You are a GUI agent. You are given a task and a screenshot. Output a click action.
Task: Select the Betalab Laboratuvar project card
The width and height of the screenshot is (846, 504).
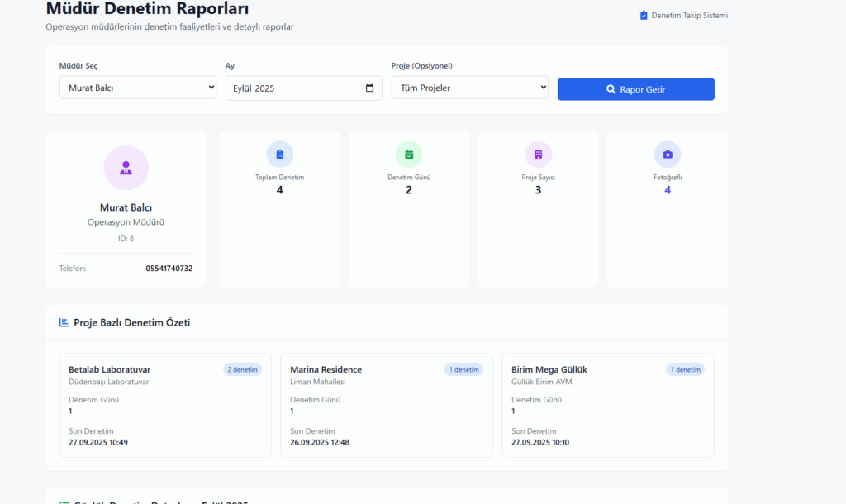tap(165, 405)
